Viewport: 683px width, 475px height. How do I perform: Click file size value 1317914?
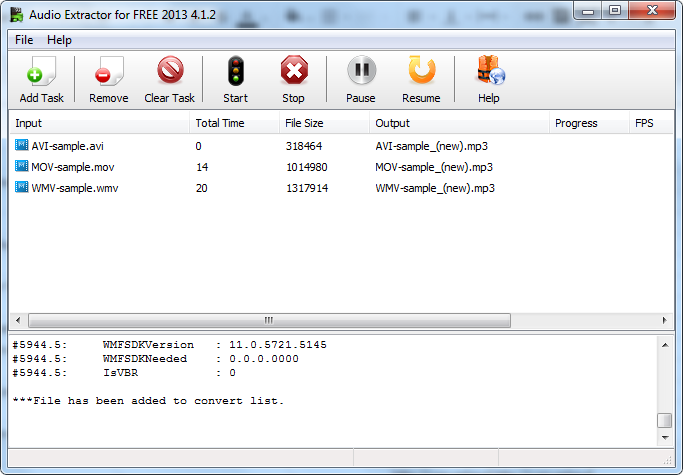coord(307,188)
